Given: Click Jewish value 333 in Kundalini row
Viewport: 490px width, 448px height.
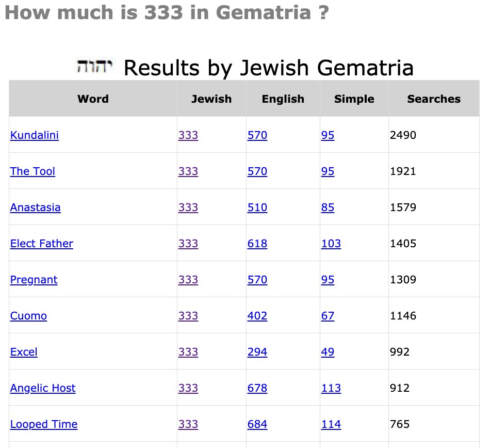Looking at the screenshot, I should coord(188,135).
